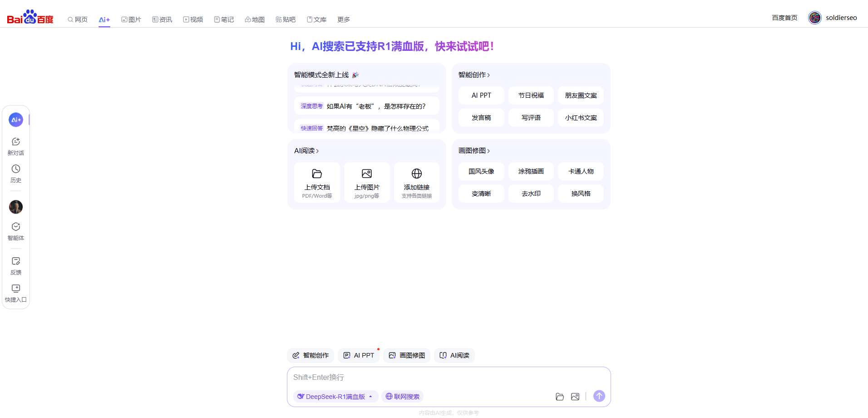Open the 百度首页 link

784,18
